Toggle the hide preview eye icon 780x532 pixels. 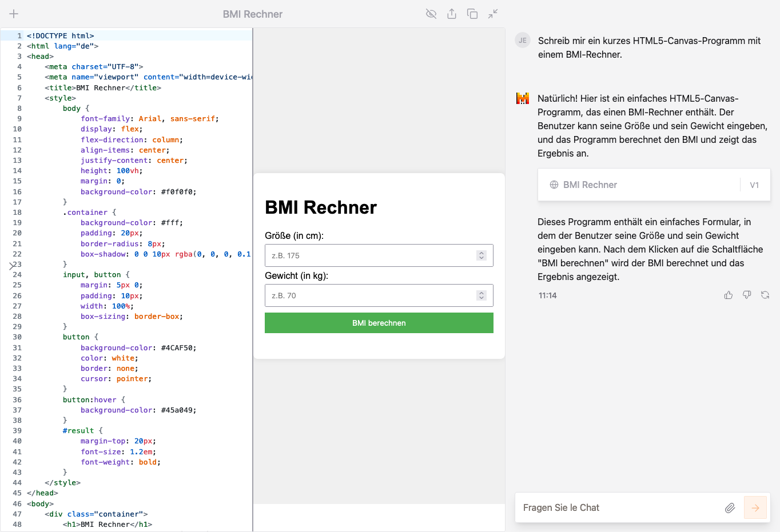click(x=431, y=14)
